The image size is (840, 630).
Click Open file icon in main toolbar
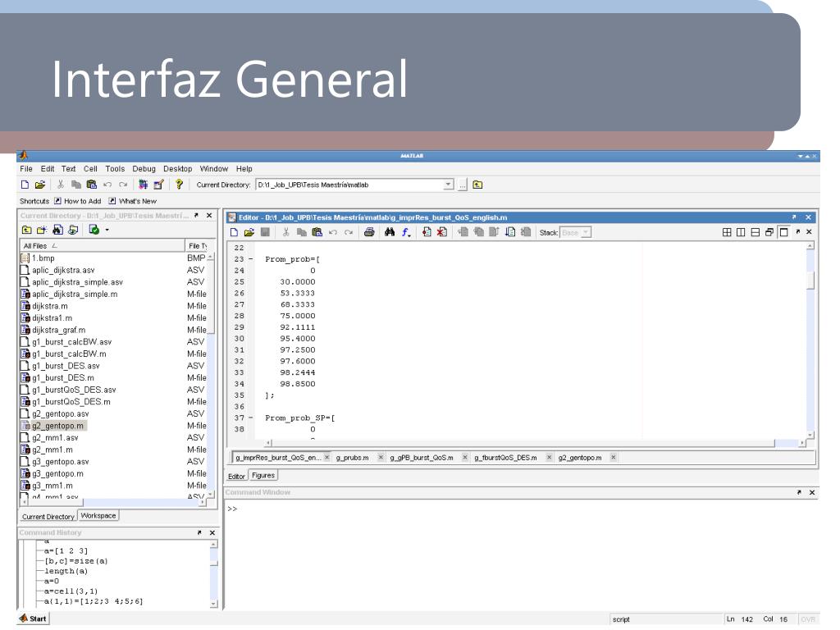point(40,185)
